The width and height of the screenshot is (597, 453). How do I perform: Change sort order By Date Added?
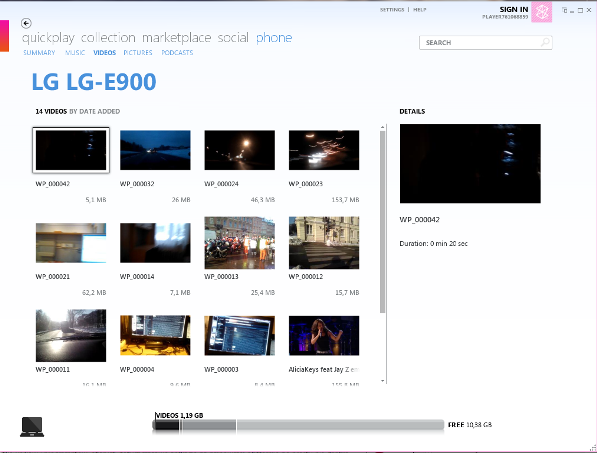coord(95,112)
